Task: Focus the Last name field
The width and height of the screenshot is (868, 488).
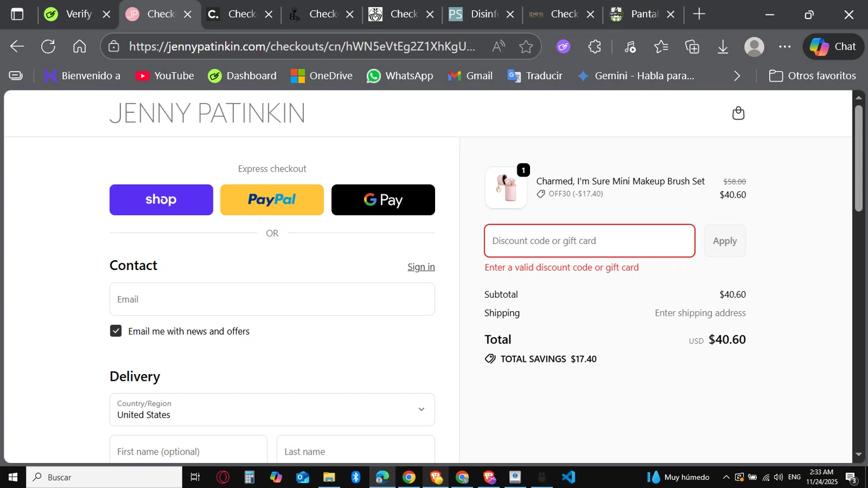Action: [x=355, y=450]
